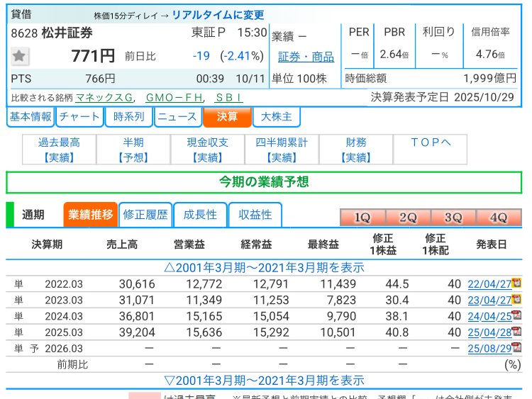This screenshot has height=399, width=532.
Task: Go to 現金収支【実績】 section
Action: 207,150
